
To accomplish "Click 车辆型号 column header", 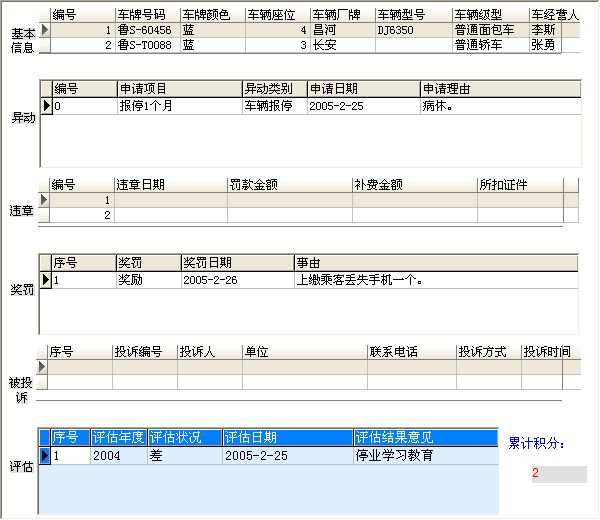I will [x=414, y=15].
